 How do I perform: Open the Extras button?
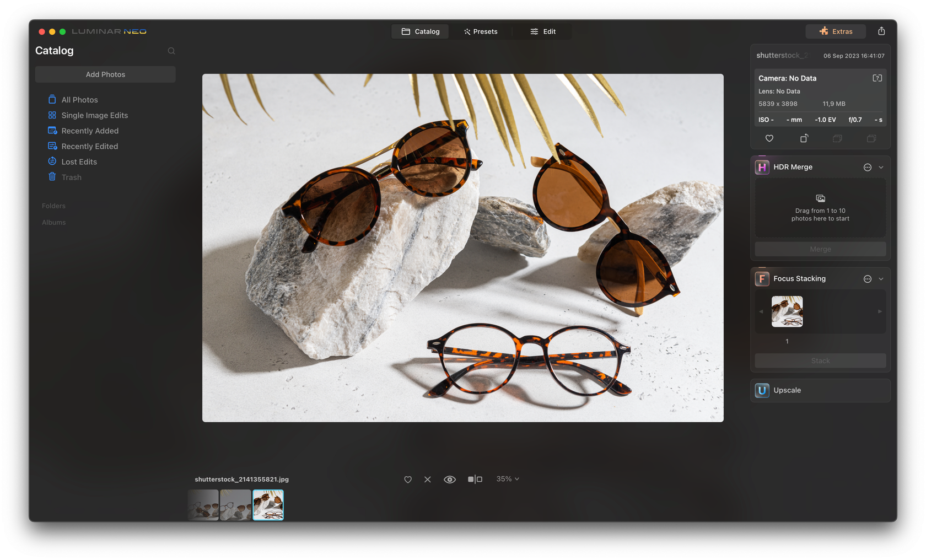pyautogui.click(x=836, y=31)
